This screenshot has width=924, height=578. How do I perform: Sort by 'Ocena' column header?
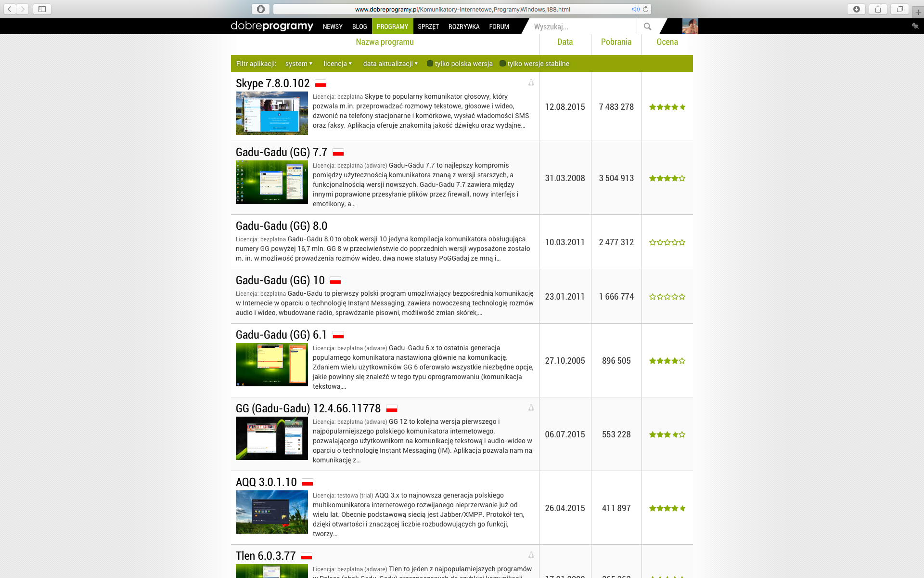667,42
